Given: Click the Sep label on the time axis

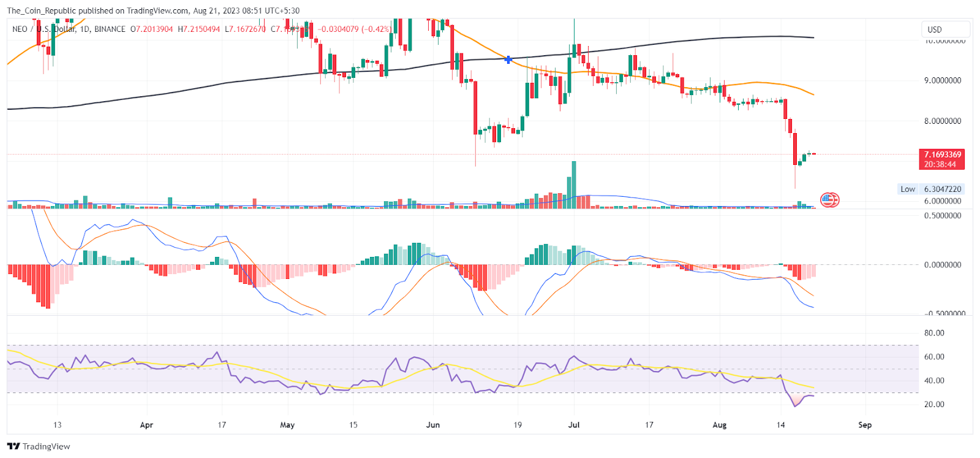Looking at the screenshot, I should [865, 425].
